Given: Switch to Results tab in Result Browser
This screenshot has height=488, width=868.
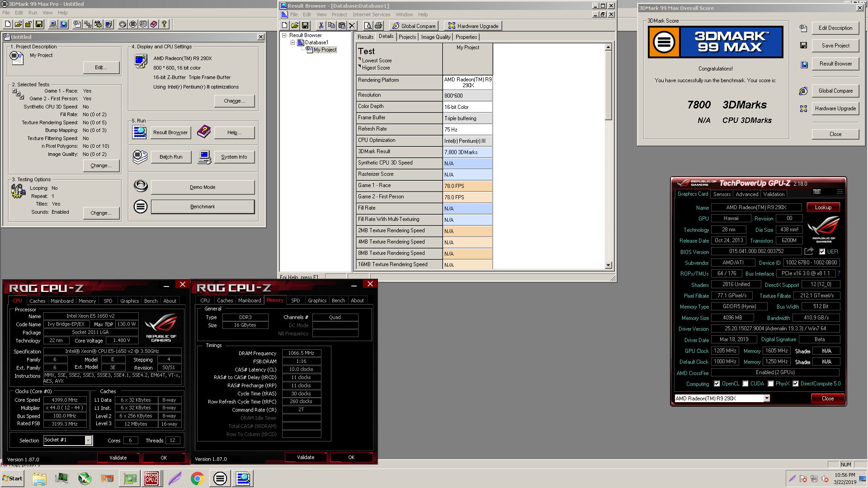Looking at the screenshot, I should [x=365, y=37].
